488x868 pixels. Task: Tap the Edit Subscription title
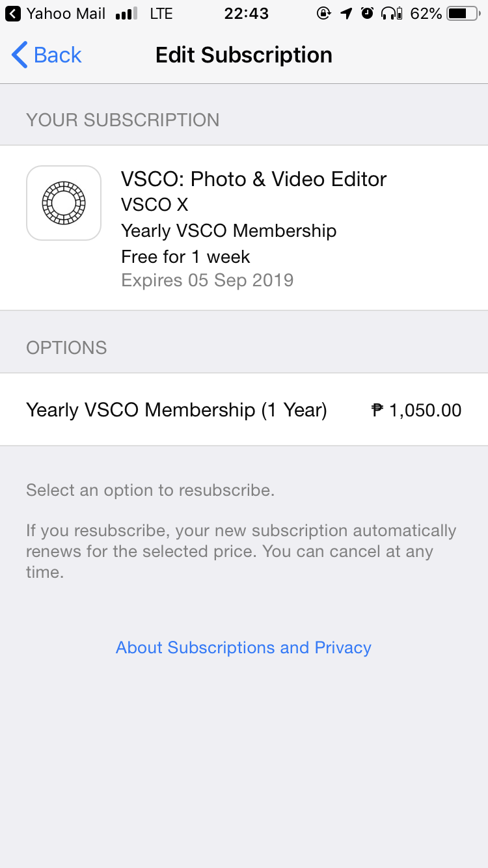(244, 55)
